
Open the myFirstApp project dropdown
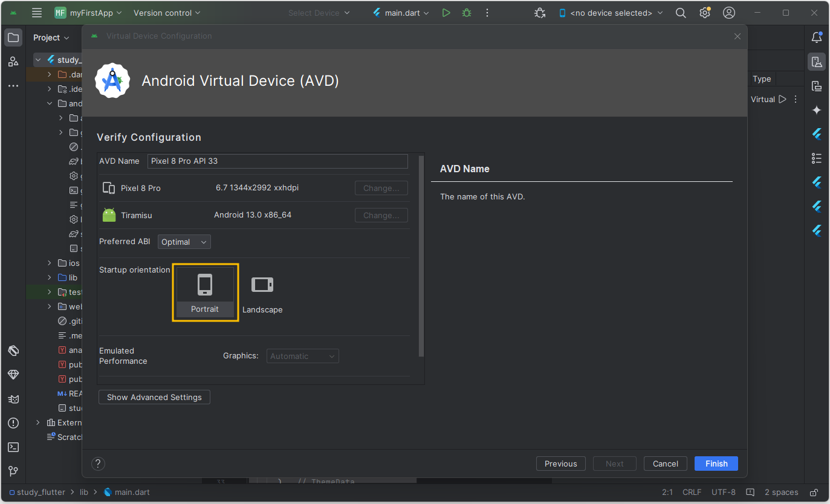pos(88,13)
